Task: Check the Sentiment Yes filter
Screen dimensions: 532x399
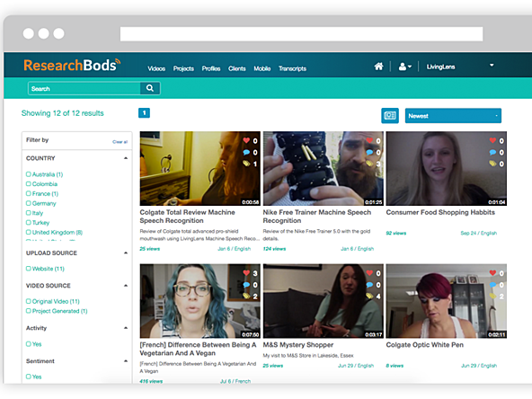Action: (29, 377)
